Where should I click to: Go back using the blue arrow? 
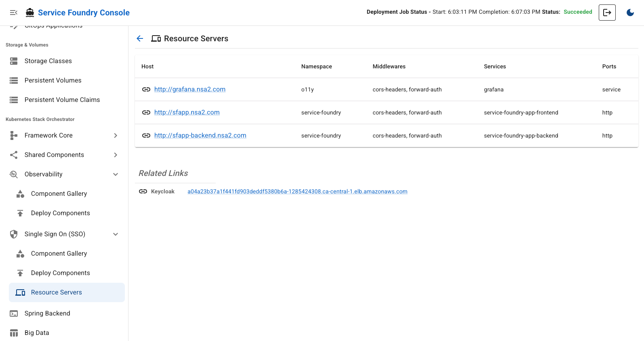140,38
